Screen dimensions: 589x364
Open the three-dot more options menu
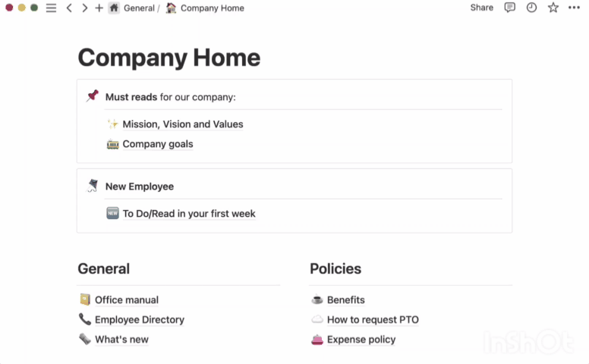(575, 8)
